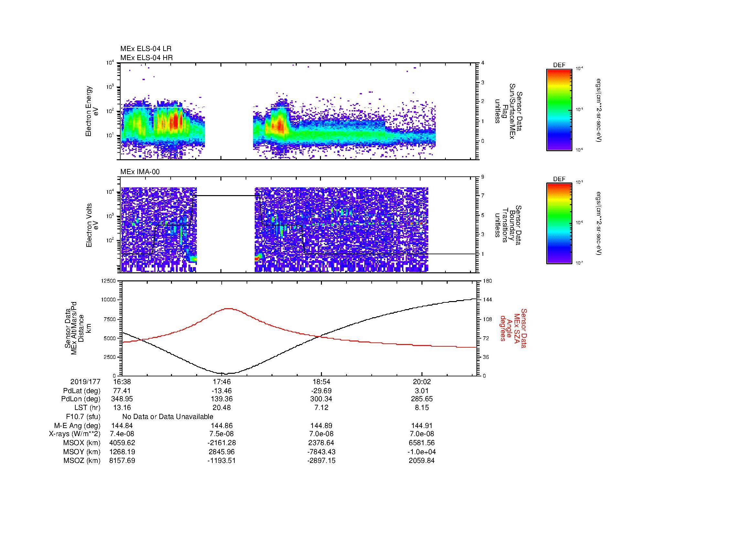Click the MSOZ value -1193.51
This screenshot has width=756, height=534.
click(x=222, y=461)
